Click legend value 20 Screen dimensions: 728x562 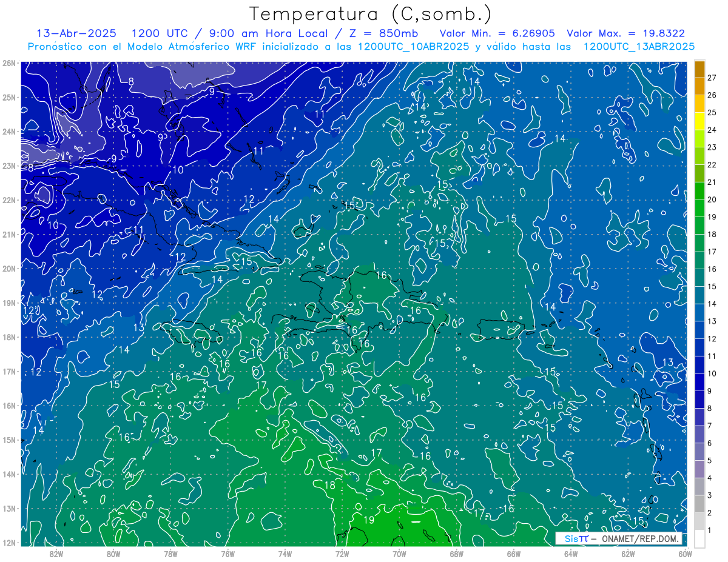point(712,199)
